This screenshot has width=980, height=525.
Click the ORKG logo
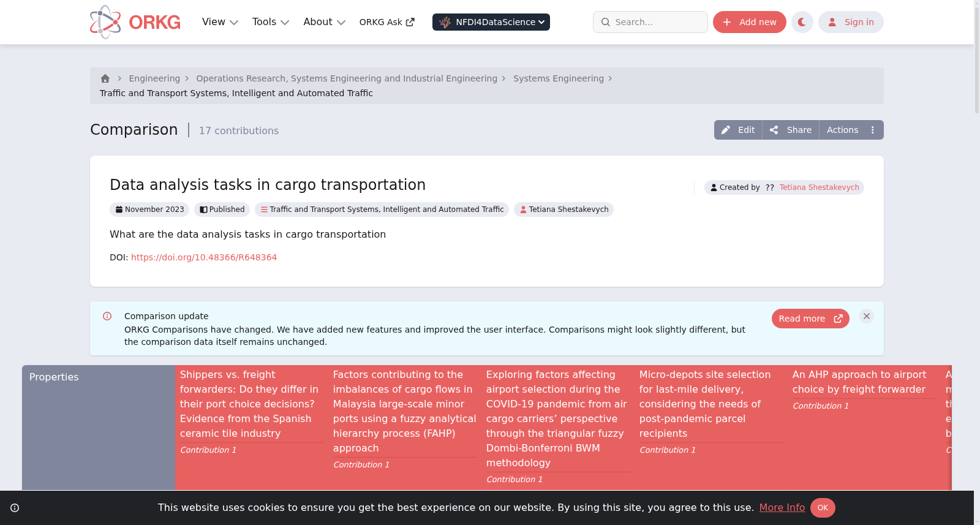[x=135, y=22]
